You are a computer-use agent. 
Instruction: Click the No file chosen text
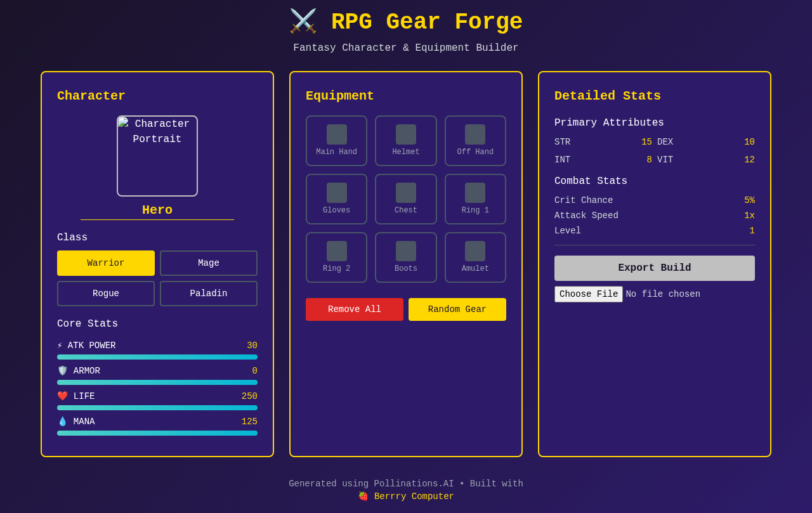(x=663, y=294)
